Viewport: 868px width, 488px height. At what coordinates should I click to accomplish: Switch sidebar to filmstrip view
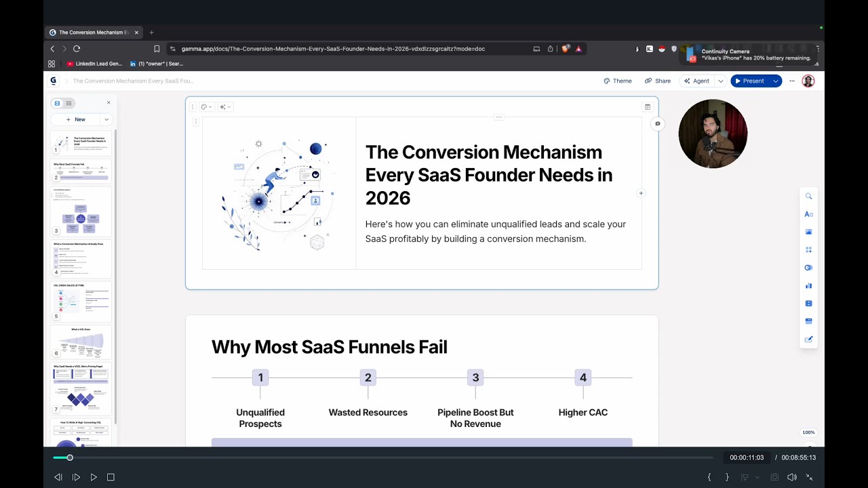tap(58, 103)
